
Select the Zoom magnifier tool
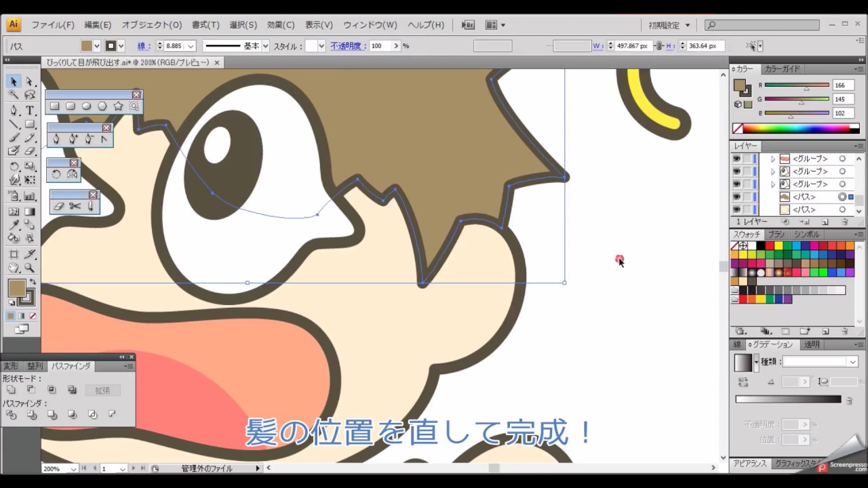(x=30, y=268)
